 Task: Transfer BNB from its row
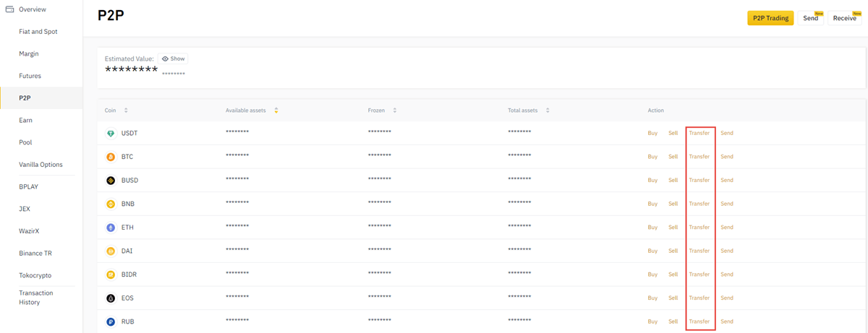[699, 204]
